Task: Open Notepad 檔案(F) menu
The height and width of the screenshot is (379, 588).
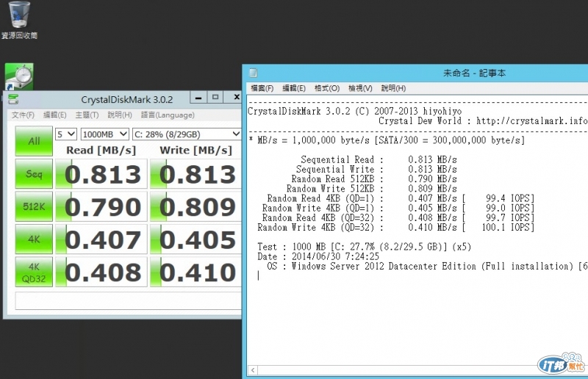Action: pos(262,88)
